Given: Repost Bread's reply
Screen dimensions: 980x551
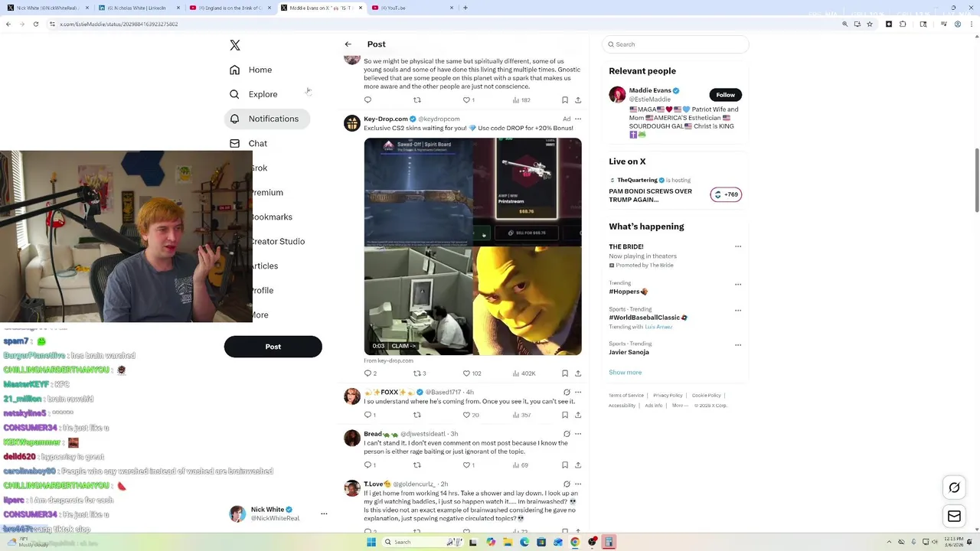Looking at the screenshot, I should point(417,465).
